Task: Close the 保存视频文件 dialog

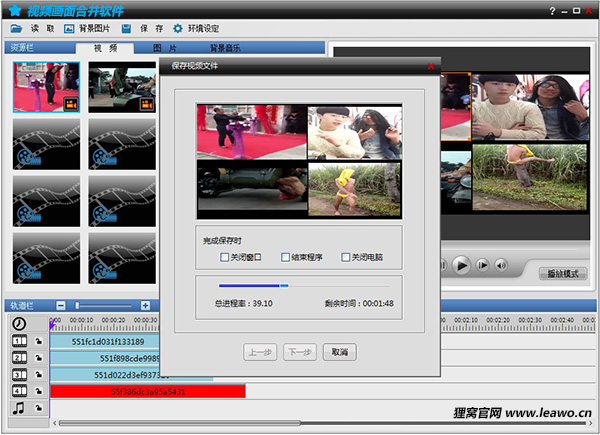Action: [x=431, y=66]
